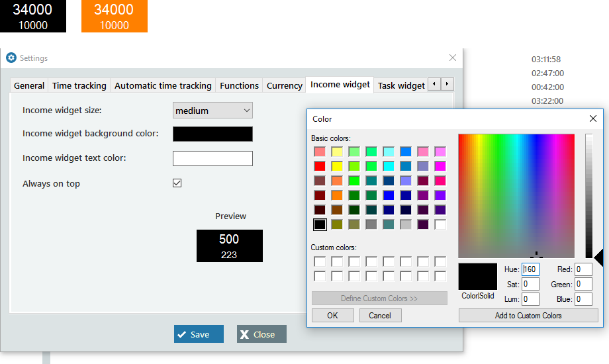Click Add to Custom Colors button
Image resolution: width=609 pixels, height=364 pixels.
pyautogui.click(x=528, y=316)
